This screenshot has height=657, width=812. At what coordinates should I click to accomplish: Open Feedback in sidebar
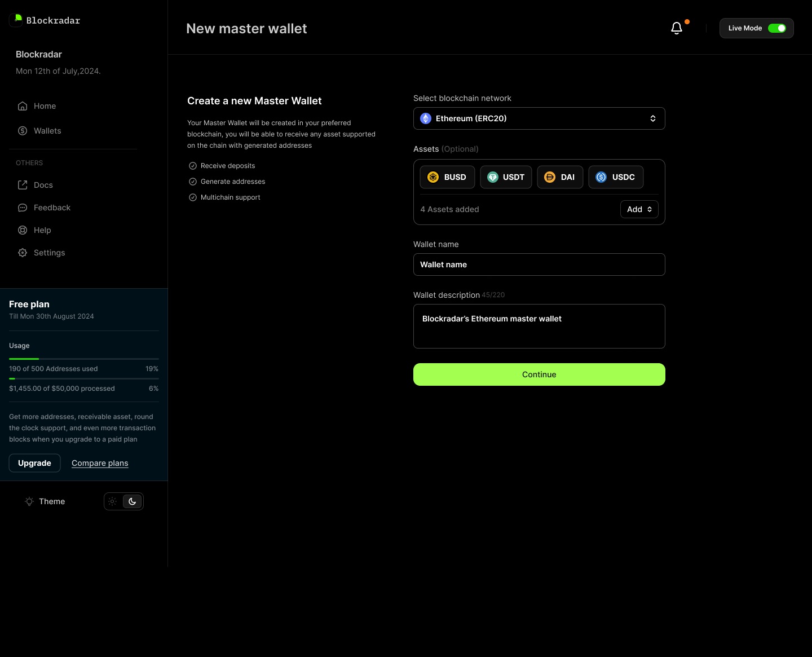(x=44, y=208)
